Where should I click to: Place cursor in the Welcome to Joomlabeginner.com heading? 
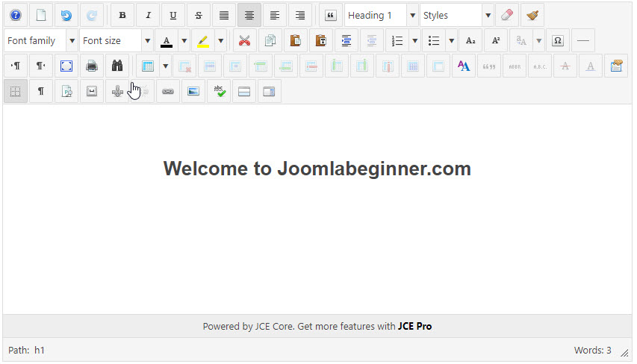tap(317, 169)
